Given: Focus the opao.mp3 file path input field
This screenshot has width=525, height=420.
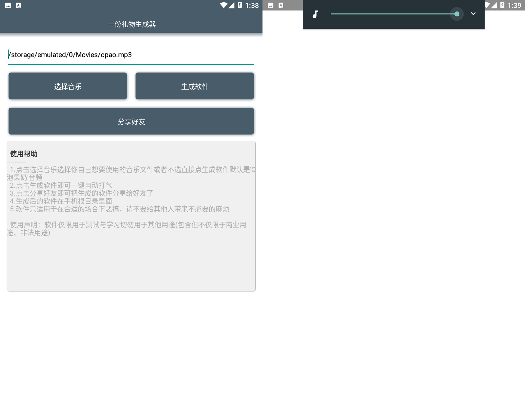Looking at the screenshot, I should [x=131, y=55].
